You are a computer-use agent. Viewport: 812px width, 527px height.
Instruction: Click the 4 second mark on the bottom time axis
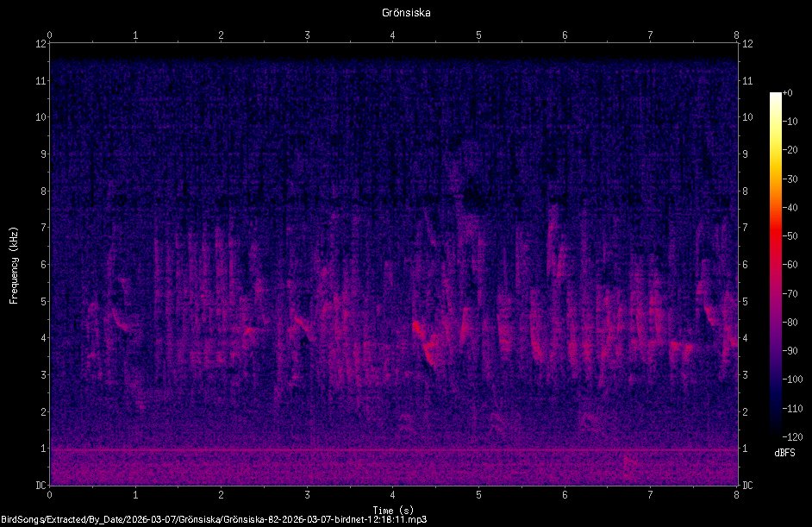point(392,495)
